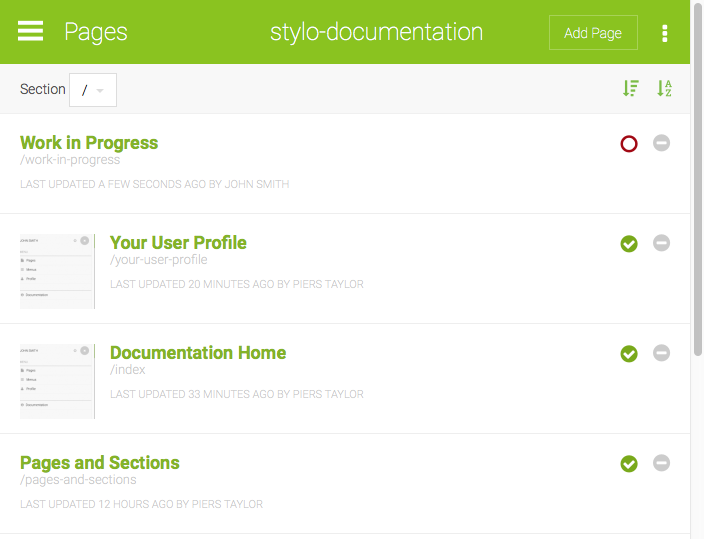
Task: Open the Work in Progress page link
Action: pos(89,143)
